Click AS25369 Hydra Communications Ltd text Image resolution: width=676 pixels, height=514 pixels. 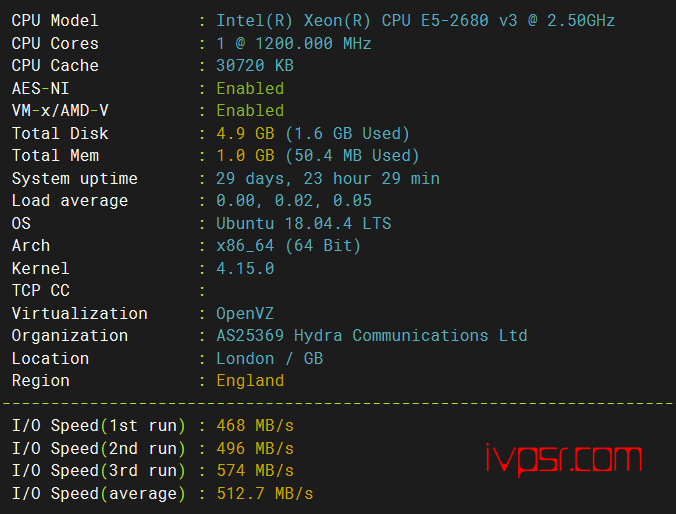[372, 335]
